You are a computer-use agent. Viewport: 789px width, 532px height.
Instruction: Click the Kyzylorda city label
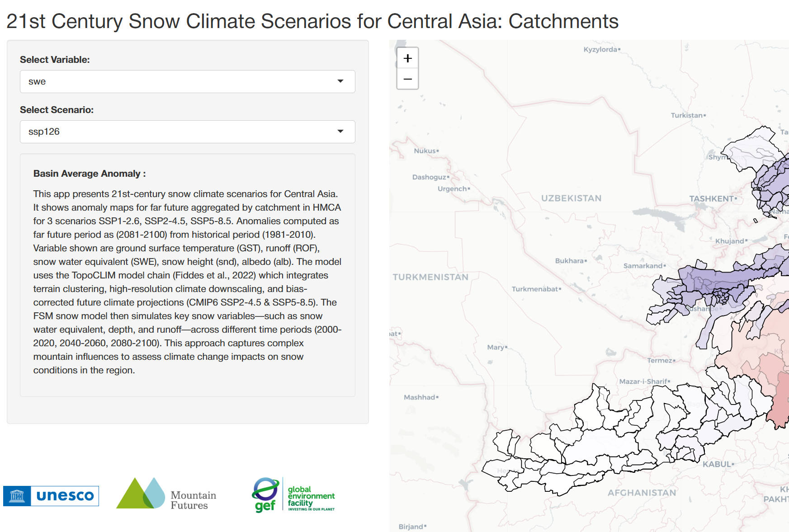(x=600, y=49)
